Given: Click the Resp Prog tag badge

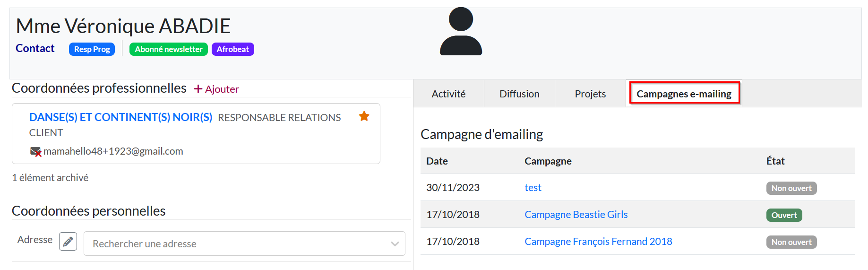Looking at the screenshot, I should coord(92,49).
